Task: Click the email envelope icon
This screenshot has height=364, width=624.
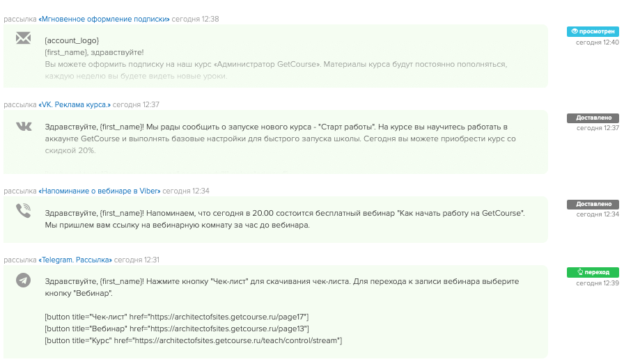Action: tap(24, 40)
